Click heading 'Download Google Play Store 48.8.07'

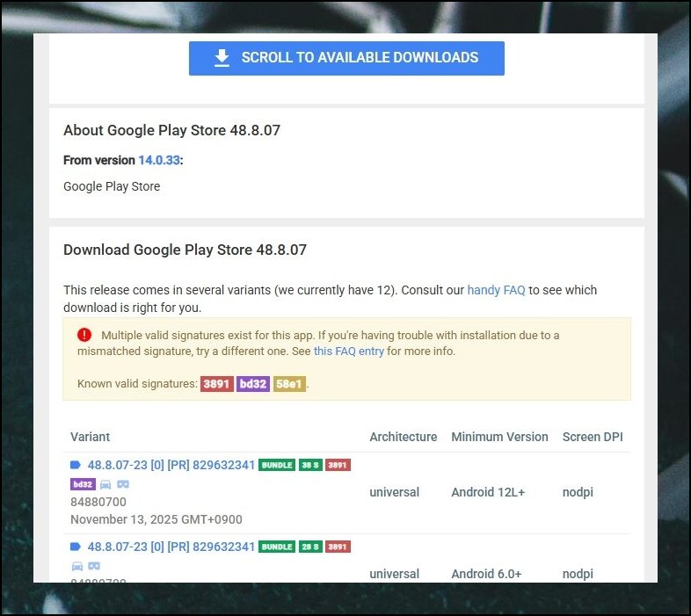tap(185, 250)
